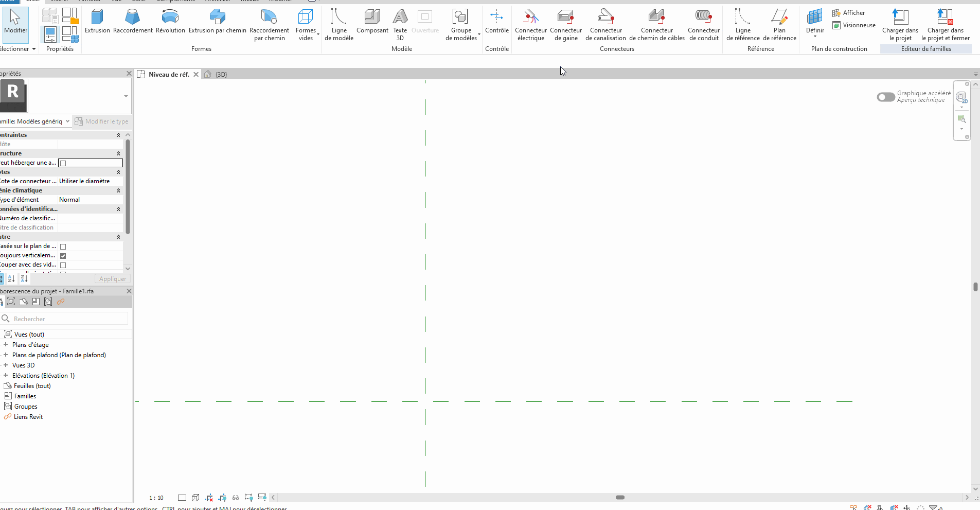Click the horizontal scrollbar thumb in canvas
Screen dimensions: 980x510
point(620,498)
